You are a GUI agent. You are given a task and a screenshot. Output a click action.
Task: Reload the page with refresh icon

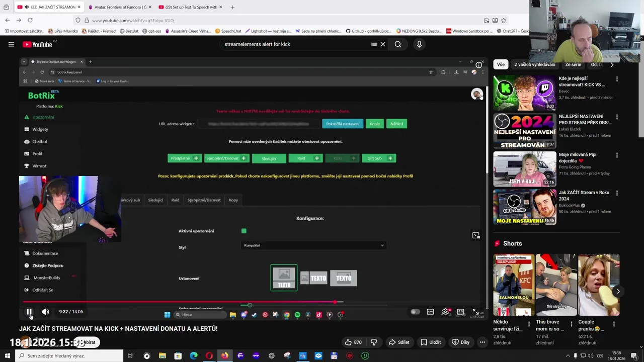click(x=30, y=20)
